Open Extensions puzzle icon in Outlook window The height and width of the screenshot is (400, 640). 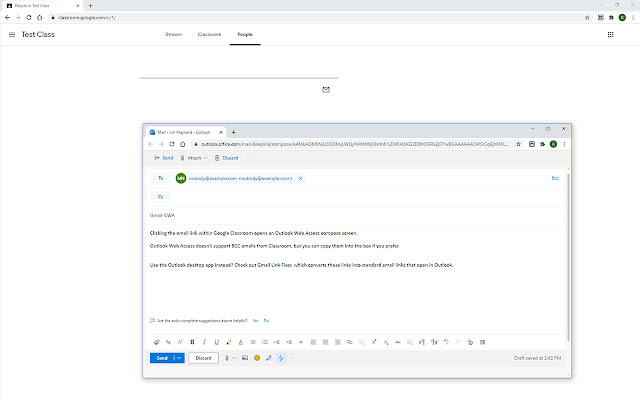(x=542, y=144)
